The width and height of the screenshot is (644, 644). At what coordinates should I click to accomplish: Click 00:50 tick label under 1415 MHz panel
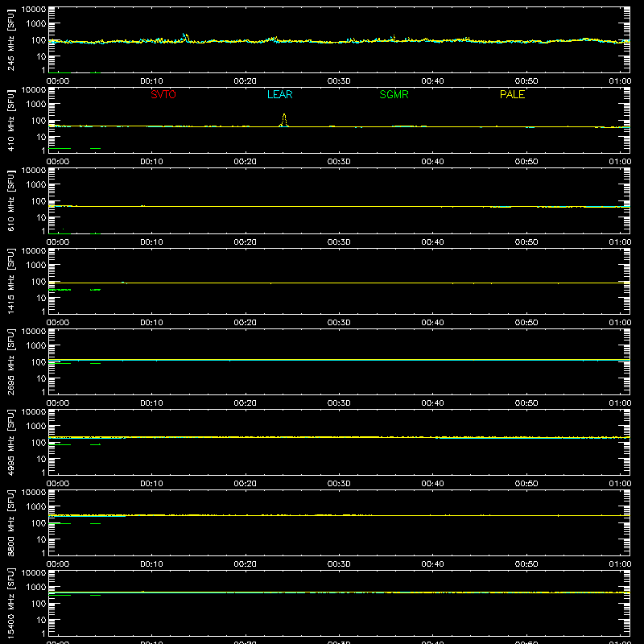(x=526, y=323)
